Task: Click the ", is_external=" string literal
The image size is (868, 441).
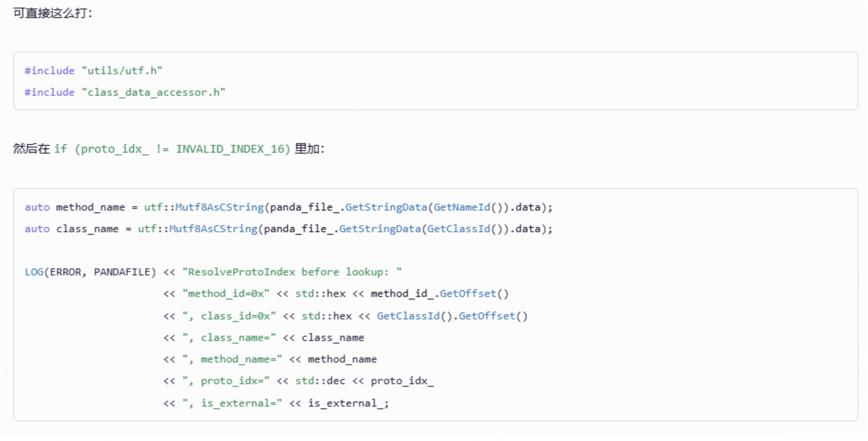Action: click(232, 403)
